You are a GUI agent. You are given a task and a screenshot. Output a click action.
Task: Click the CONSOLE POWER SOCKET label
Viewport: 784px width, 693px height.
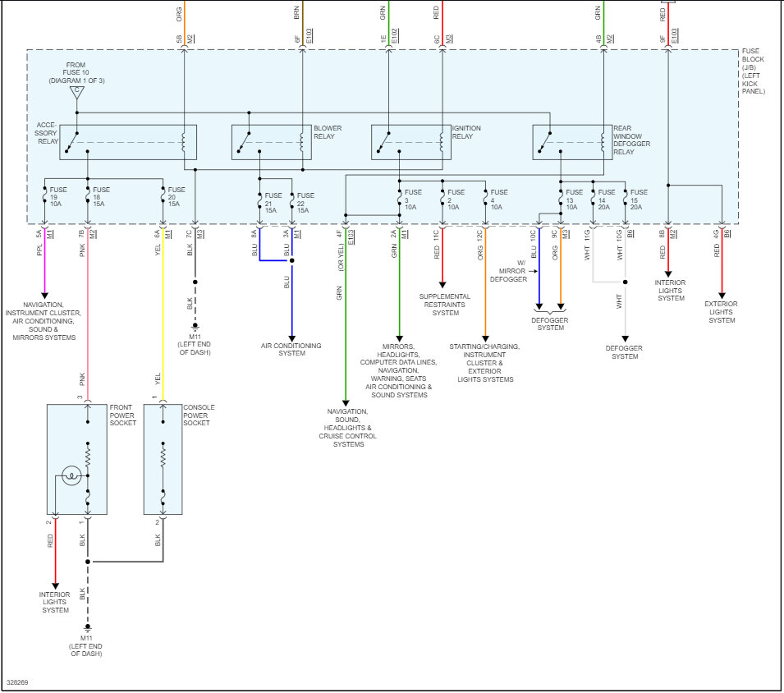(199, 415)
